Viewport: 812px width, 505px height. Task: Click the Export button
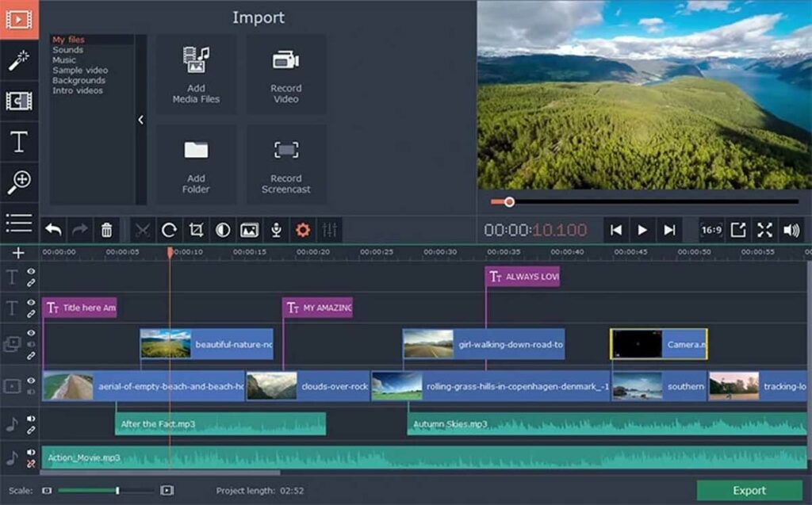pyautogui.click(x=749, y=490)
